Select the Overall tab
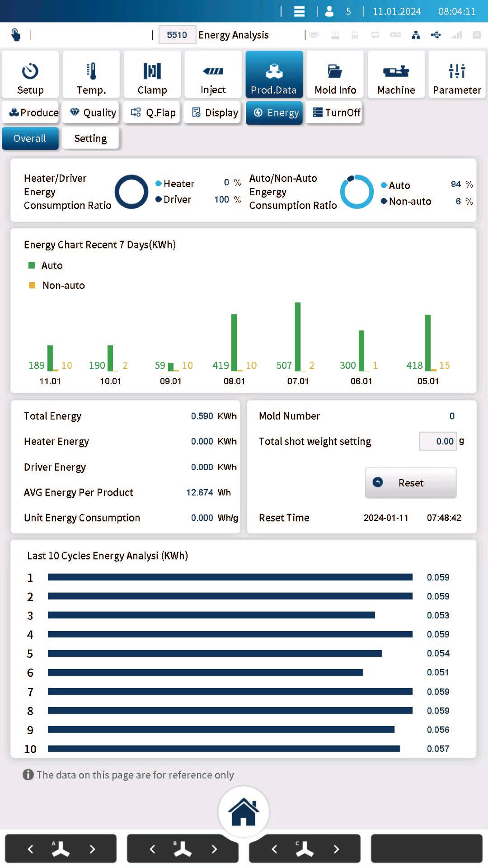This screenshot has height=868, width=488. click(x=30, y=138)
